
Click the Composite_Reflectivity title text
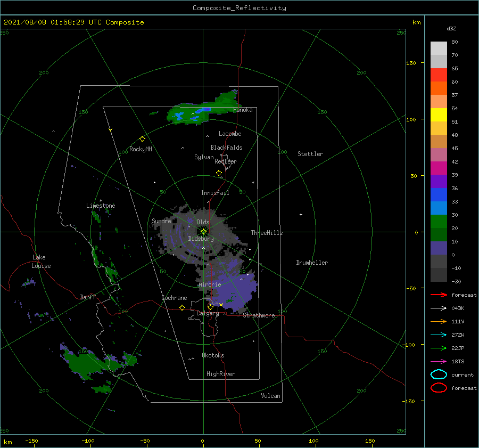(239, 8)
